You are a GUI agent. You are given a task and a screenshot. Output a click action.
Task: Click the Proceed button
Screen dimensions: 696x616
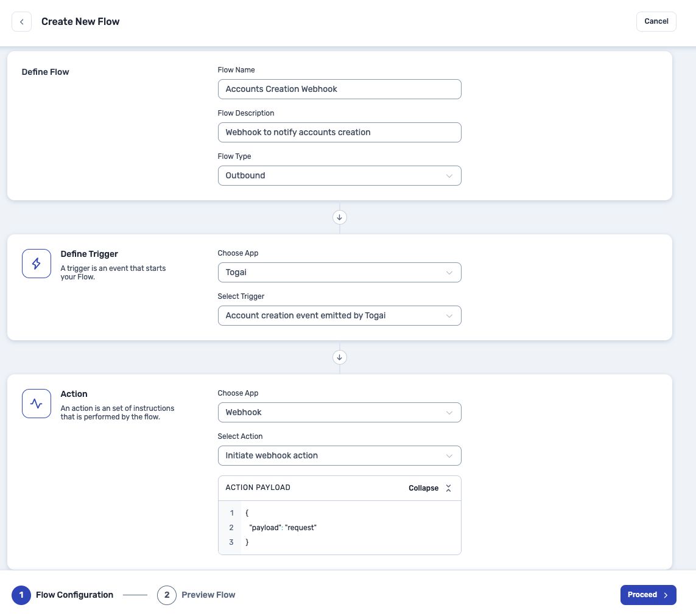point(648,595)
